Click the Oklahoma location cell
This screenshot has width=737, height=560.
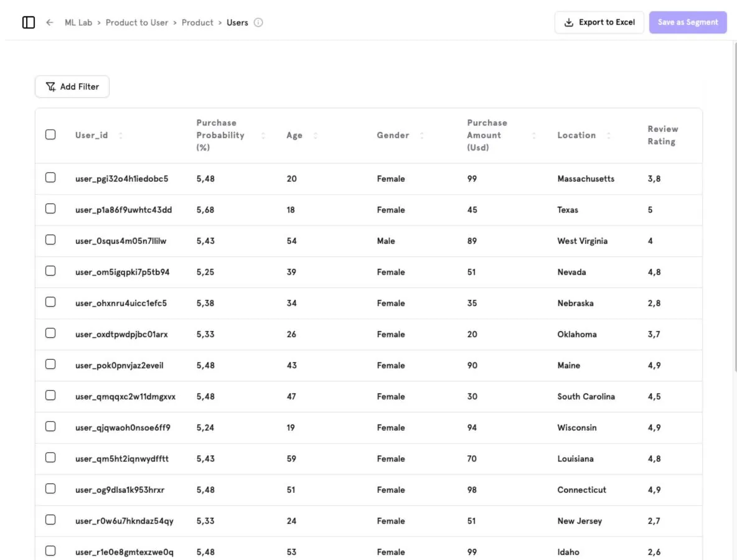pyautogui.click(x=577, y=334)
